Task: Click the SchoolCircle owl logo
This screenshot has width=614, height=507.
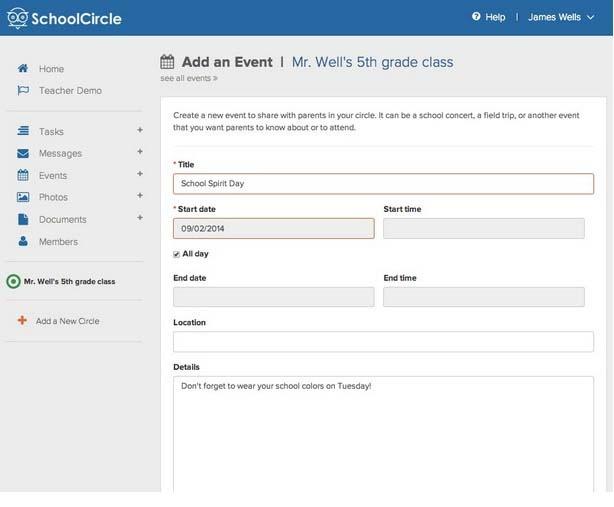Action: point(18,18)
